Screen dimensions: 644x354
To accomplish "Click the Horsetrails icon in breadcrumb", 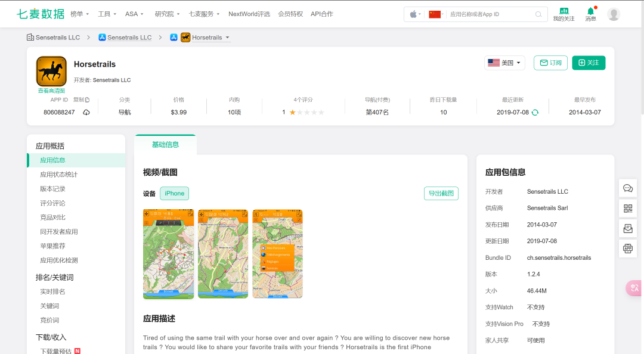I will [x=185, y=38].
